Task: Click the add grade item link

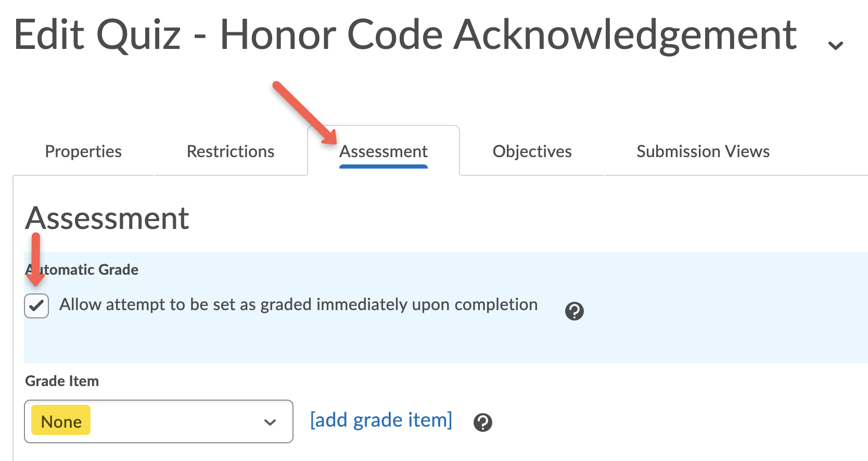Action: pos(380,420)
